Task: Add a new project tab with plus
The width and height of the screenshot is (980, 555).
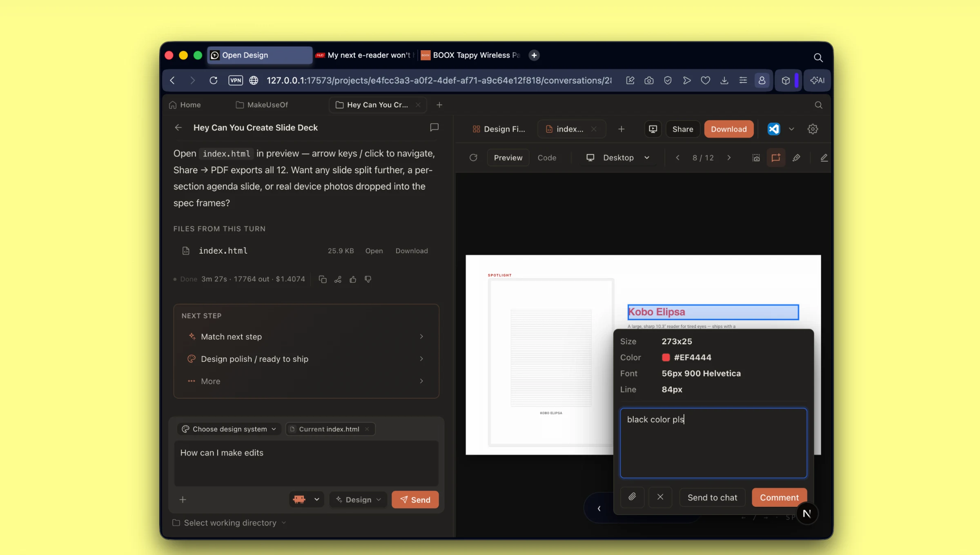Action: 439,105
